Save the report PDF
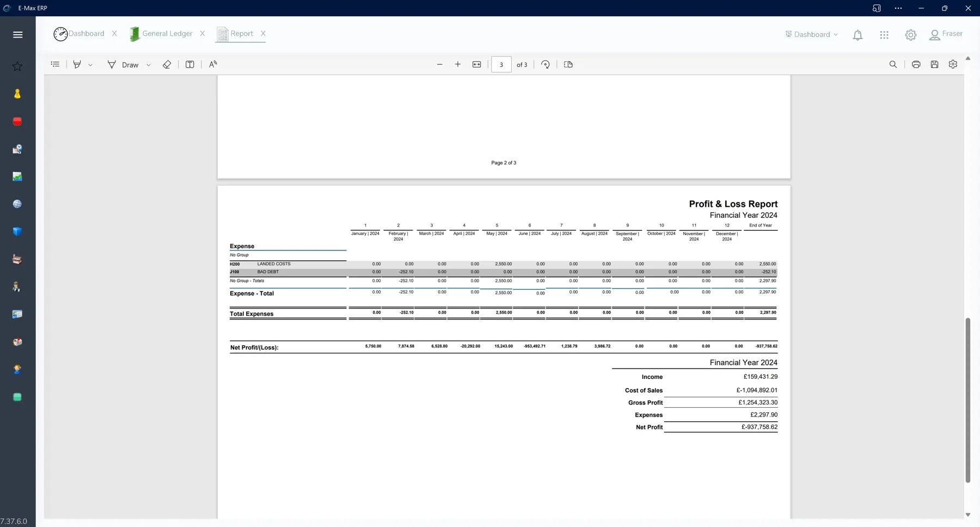980x527 pixels. coord(934,64)
